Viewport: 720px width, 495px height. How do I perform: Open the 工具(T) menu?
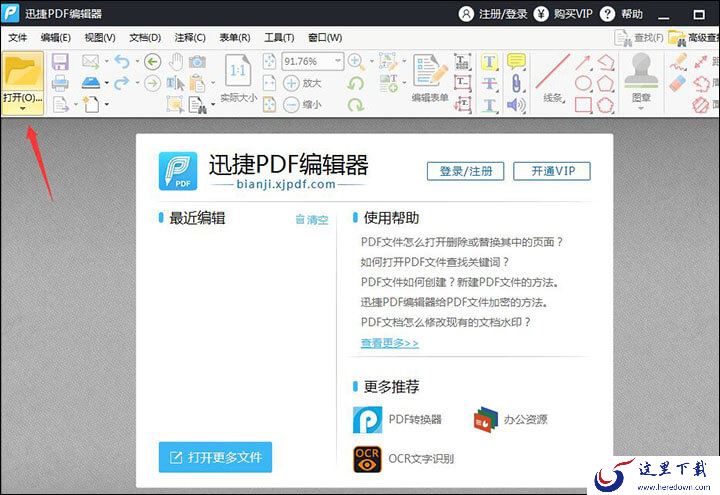click(279, 38)
